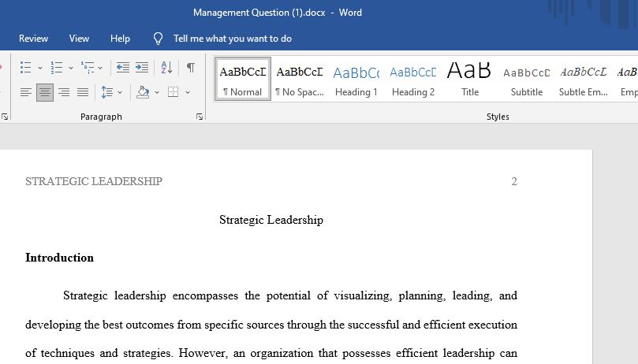Viewport: 638px width, 364px height.
Task: Click the Line and Paragraph Spacing icon
Action: point(107,92)
